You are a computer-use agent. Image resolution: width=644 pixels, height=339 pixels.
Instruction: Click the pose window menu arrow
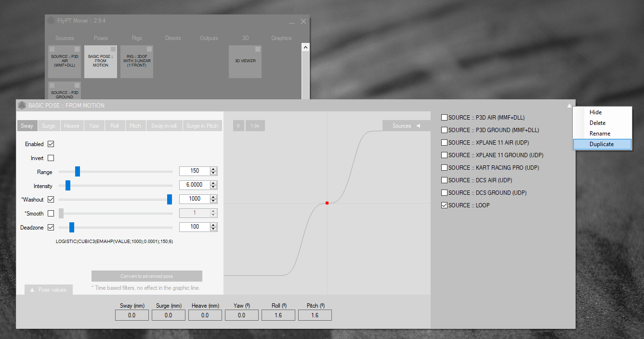coord(569,106)
